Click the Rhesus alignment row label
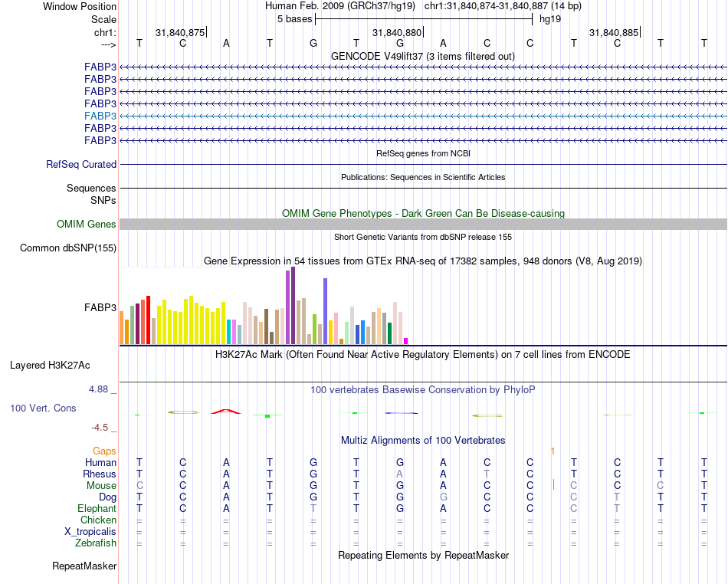Screen dimensions: 728x584 pos(100,474)
